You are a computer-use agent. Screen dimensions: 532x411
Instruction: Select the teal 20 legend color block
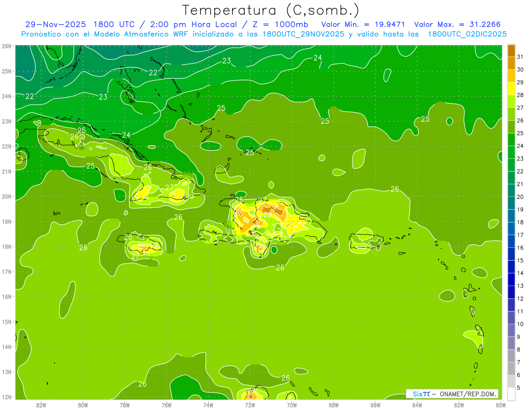point(511,191)
